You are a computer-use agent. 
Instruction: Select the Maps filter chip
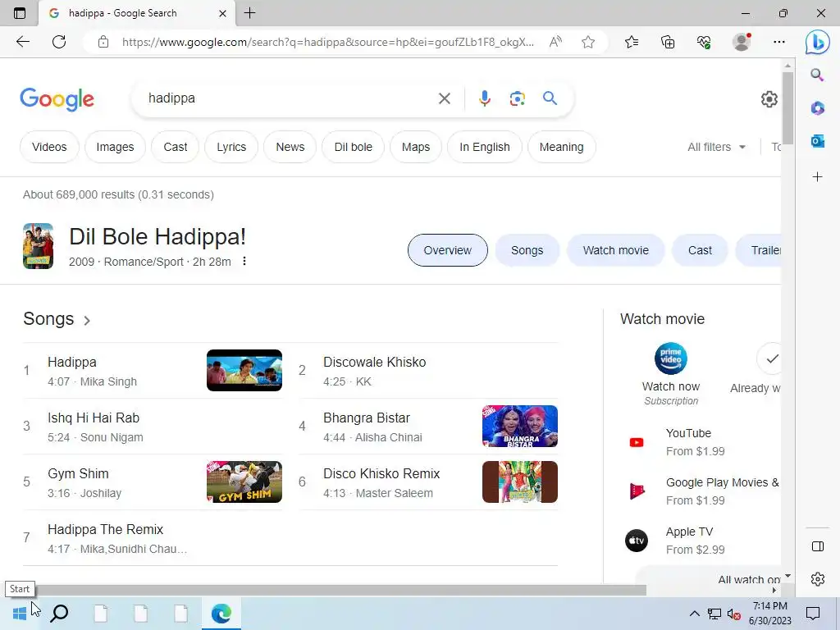[x=416, y=147]
